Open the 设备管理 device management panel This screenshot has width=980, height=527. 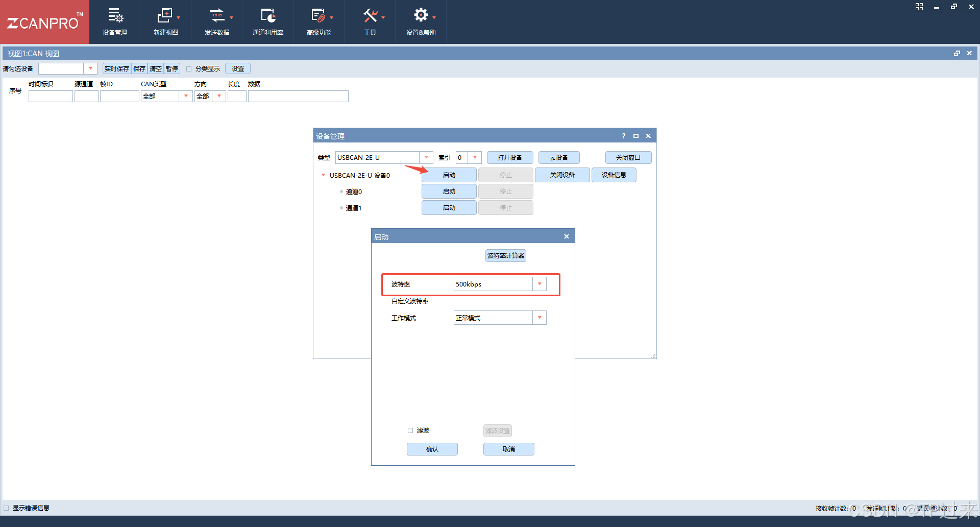click(x=115, y=21)
